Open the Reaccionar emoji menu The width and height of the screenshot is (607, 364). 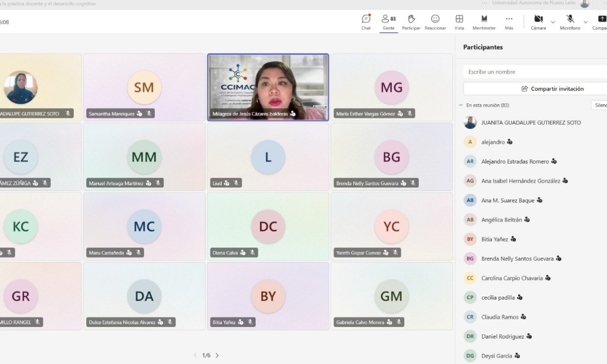coord(435,19)
